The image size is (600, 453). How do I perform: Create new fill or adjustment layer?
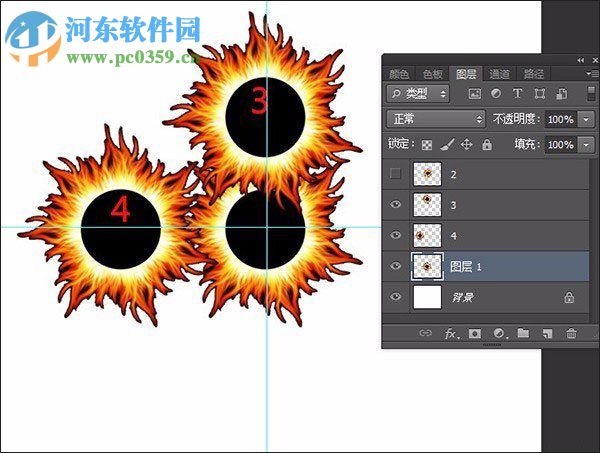pos(499,334)
